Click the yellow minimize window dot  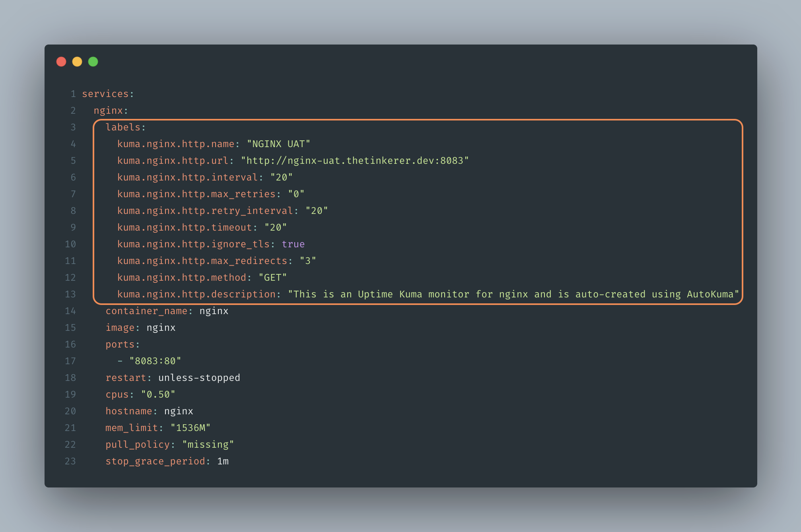77,62
